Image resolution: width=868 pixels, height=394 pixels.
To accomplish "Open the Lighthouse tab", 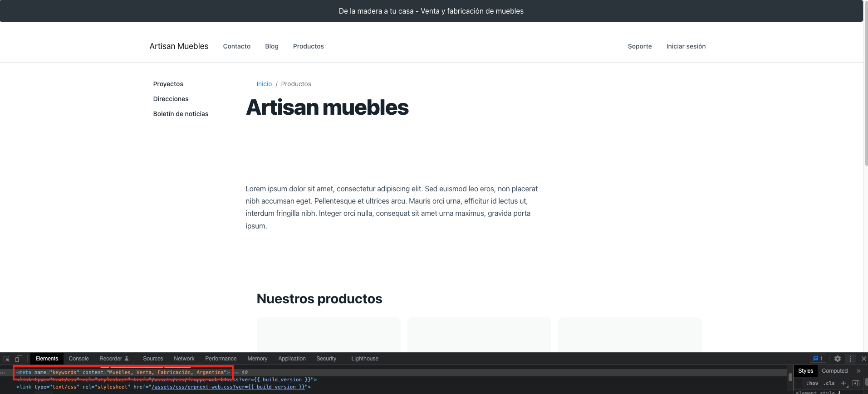I will (365, 359).
